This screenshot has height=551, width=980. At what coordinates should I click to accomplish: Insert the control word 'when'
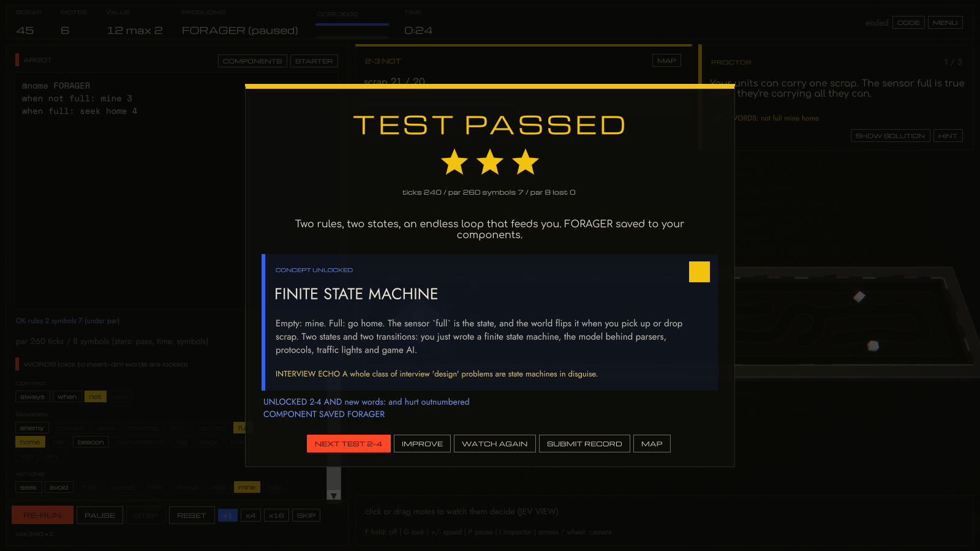[67, 397]
